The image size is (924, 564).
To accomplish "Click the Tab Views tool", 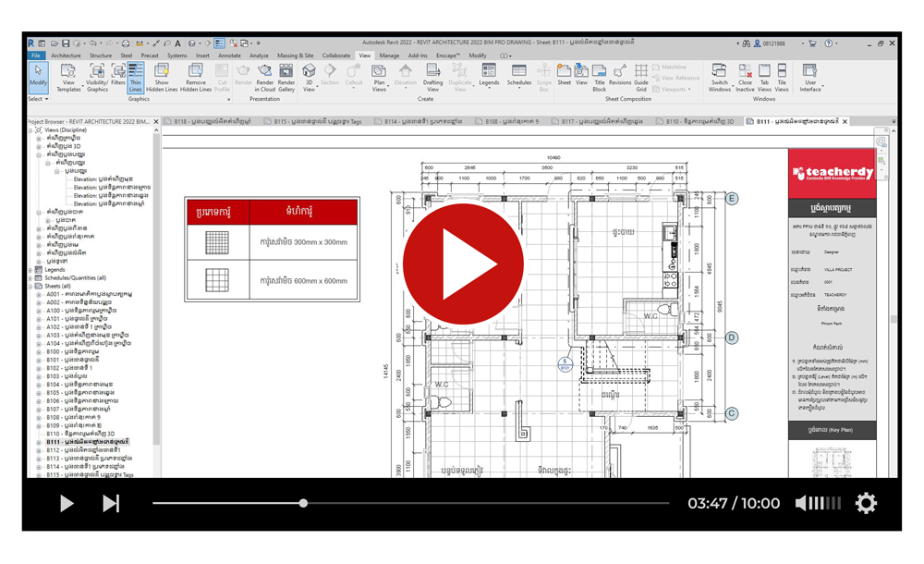I will [764, 78].
